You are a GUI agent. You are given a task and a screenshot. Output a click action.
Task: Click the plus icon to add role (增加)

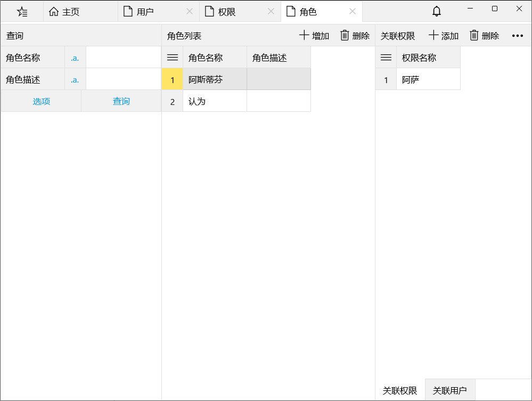[x=304, y=36]
